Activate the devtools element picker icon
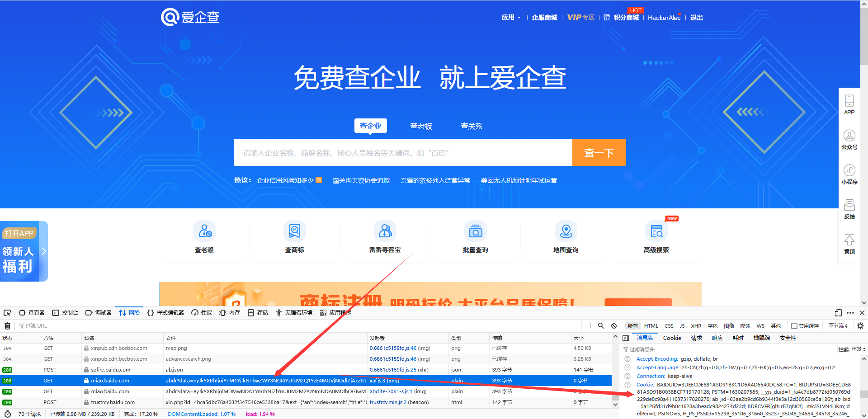The height and width of the screenshot is (419, 868). 7,313
